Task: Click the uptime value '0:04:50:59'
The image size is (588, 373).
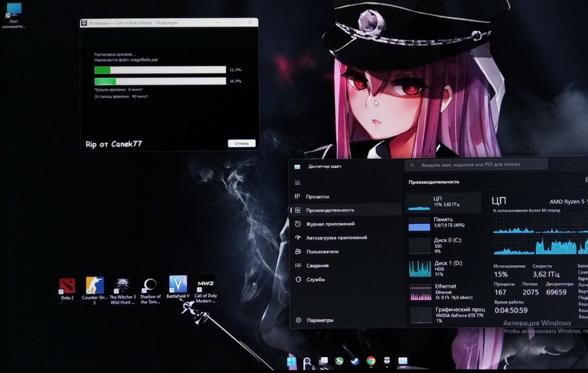Action: click(x=511, y=310)
